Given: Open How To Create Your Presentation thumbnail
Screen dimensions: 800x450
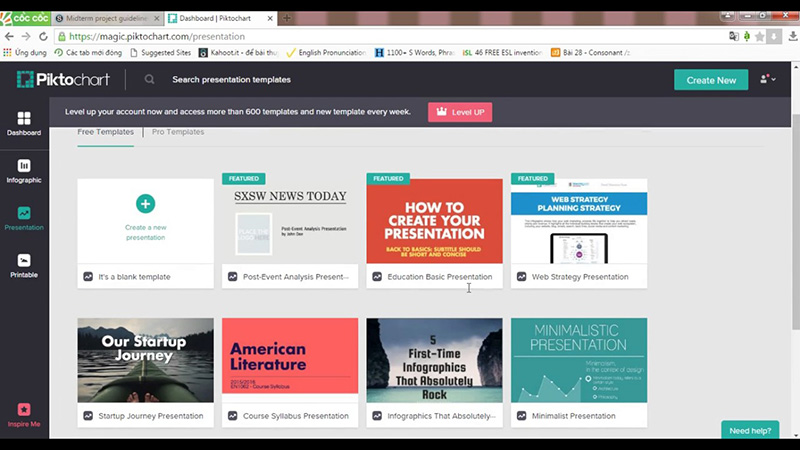Looking at the screenshot, I should click(x=434, y=221).
